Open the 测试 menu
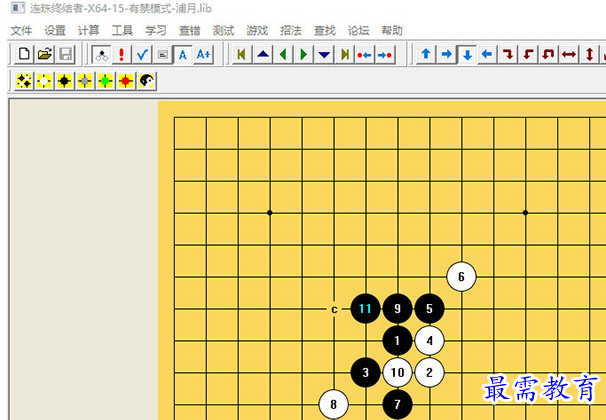 coord(223,31)
